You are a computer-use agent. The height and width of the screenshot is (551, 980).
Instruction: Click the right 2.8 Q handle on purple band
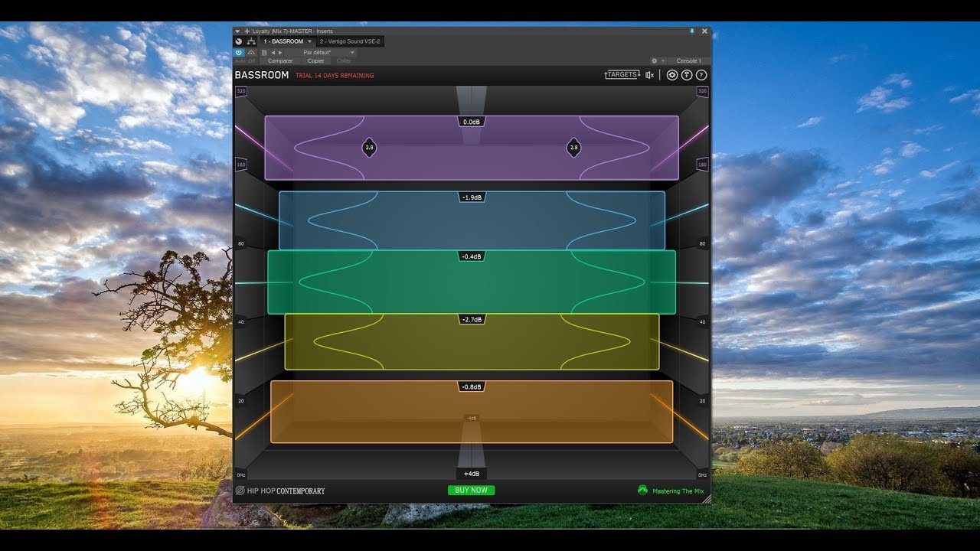click(x=573, y=148)
